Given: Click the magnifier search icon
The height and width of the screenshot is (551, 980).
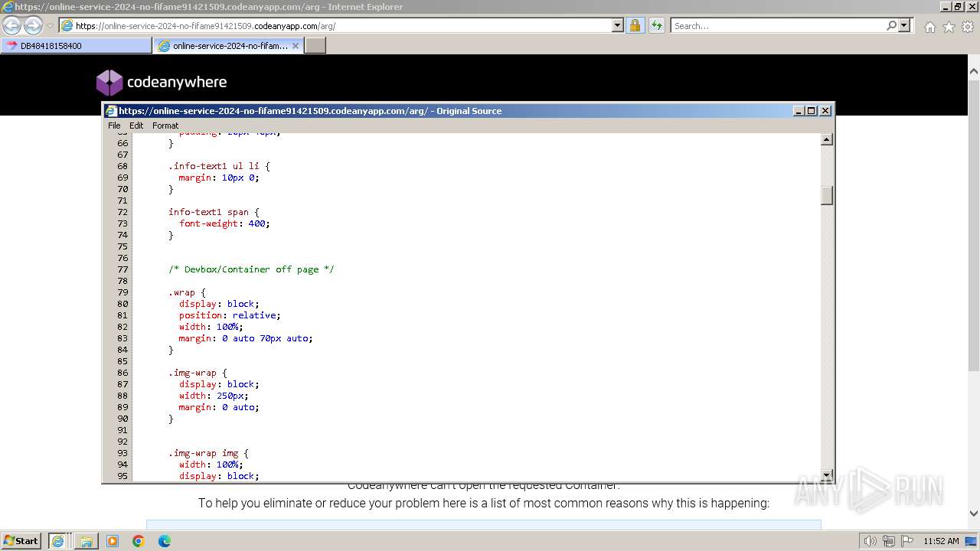Looking at the screenshot, I should coord(891,25).
